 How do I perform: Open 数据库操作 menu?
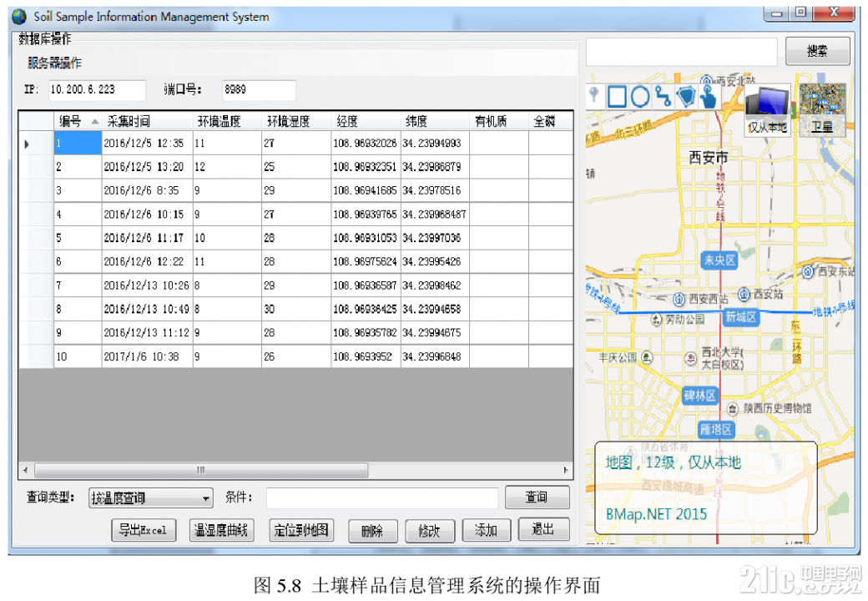pos(45,38)
